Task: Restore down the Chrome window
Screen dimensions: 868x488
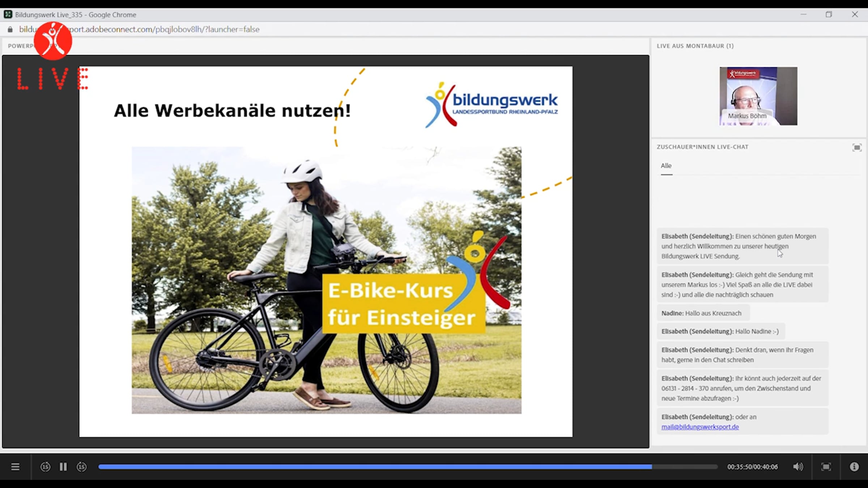Action: [x=829, y=14]
